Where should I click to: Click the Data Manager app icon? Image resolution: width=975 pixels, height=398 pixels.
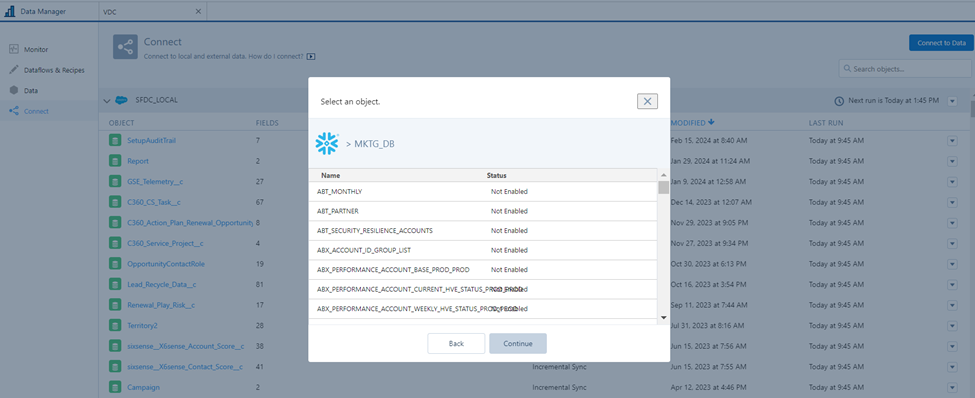tap(10, 11)
